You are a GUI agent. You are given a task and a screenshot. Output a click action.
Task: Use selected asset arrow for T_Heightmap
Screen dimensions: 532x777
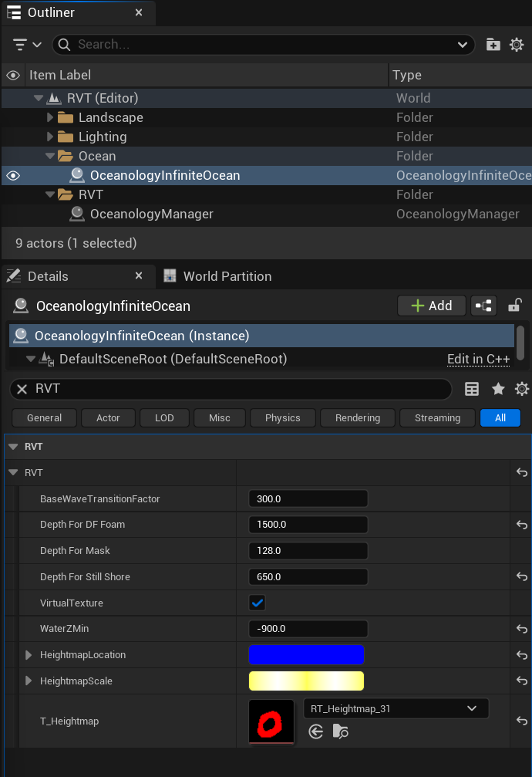pos(315,731)
